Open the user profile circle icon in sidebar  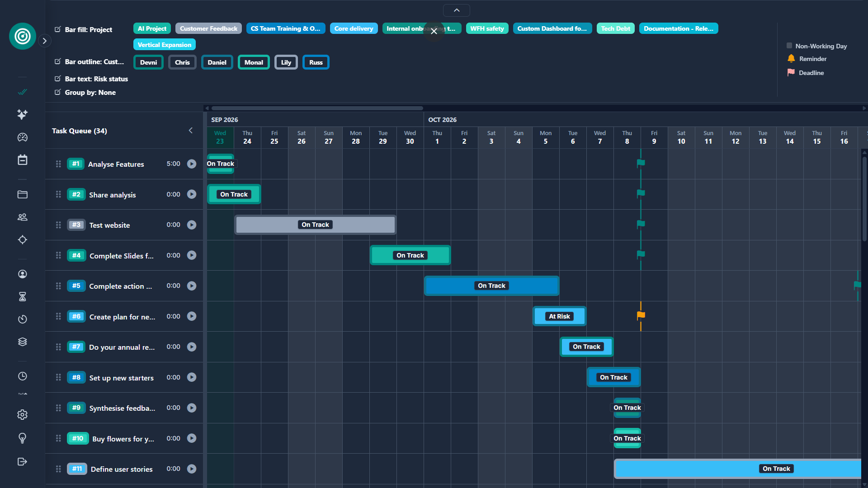(22, 274)
